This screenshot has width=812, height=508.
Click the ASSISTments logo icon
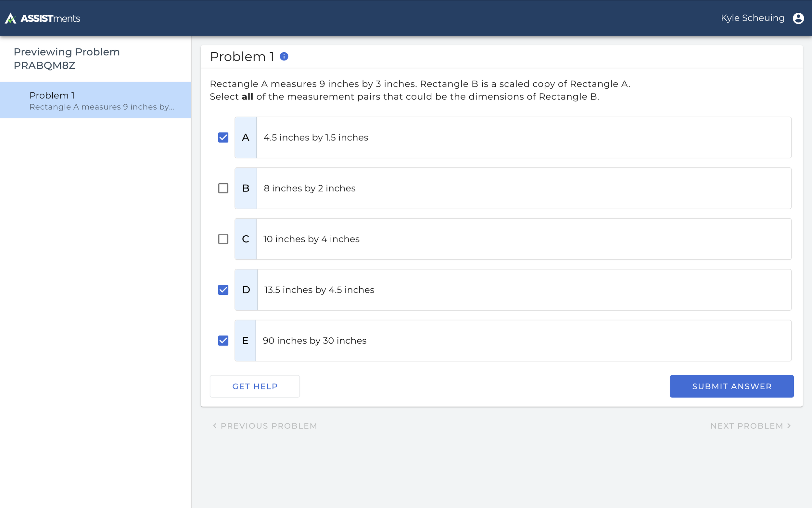11,18
